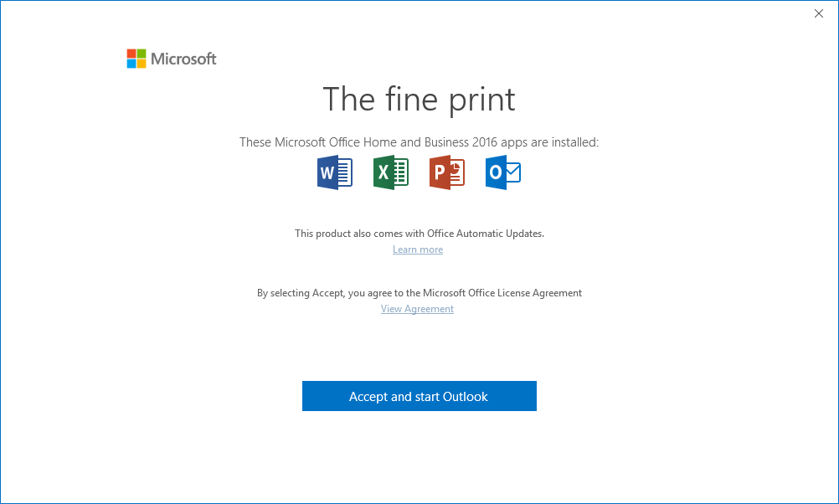Click the Microsoft logo

[171, 59]
